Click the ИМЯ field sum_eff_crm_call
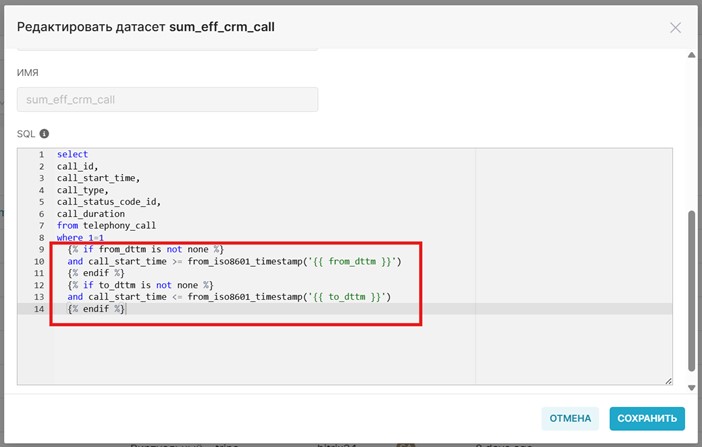 167,99
